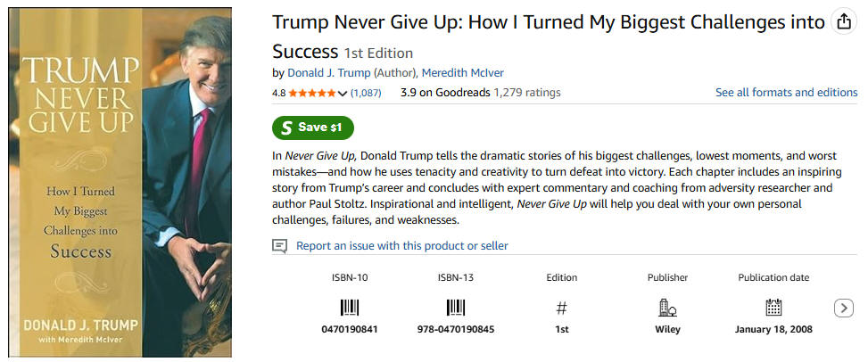Open the 1,087 customer reviews link
868x362 pixels.
coord(366,93)
